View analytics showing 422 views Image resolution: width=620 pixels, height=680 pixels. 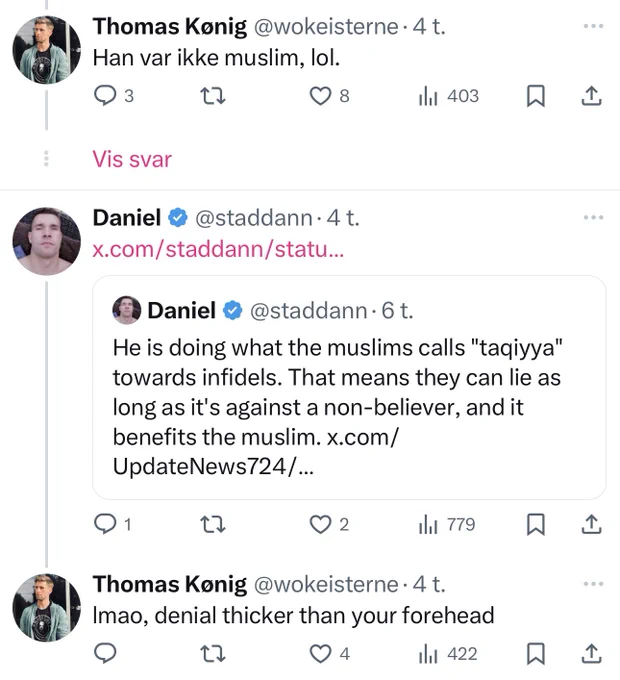[x=448, y=654]
